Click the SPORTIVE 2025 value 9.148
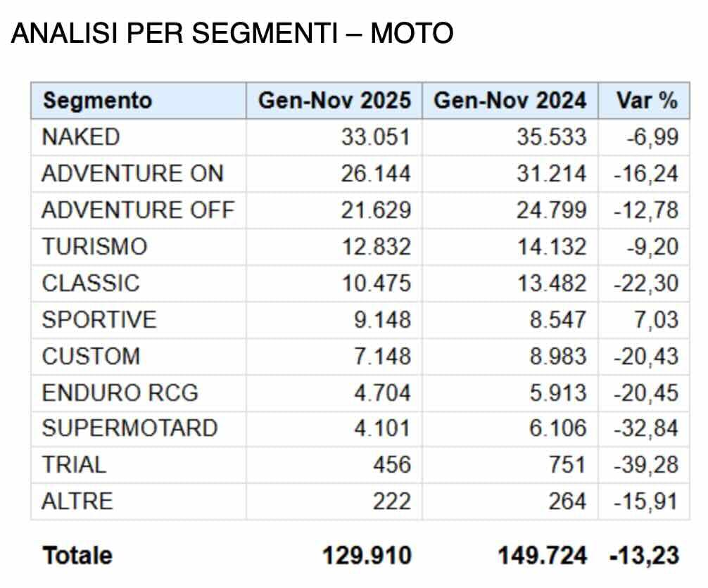This screenshot has width=708, height=588. (x=382, y=320)
